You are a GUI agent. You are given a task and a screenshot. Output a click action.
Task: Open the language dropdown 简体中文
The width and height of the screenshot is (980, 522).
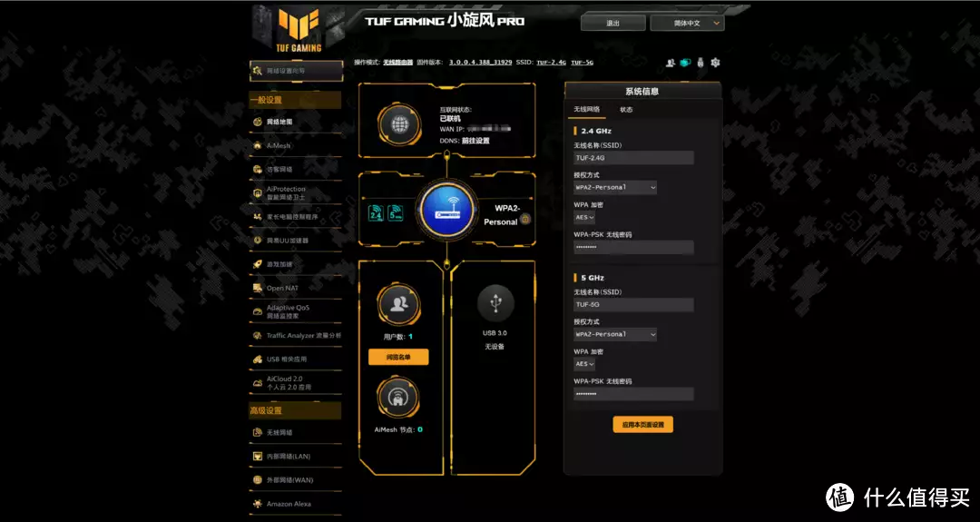687,23
